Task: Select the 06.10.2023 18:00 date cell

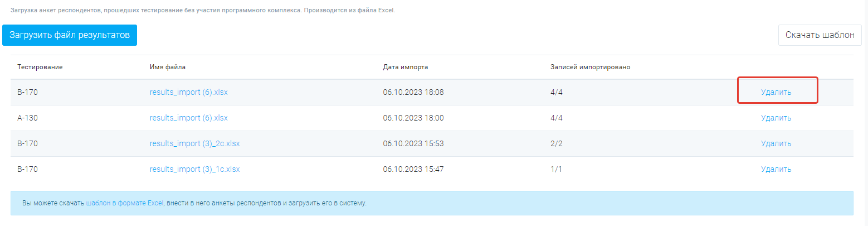Action: click(413, 118)
